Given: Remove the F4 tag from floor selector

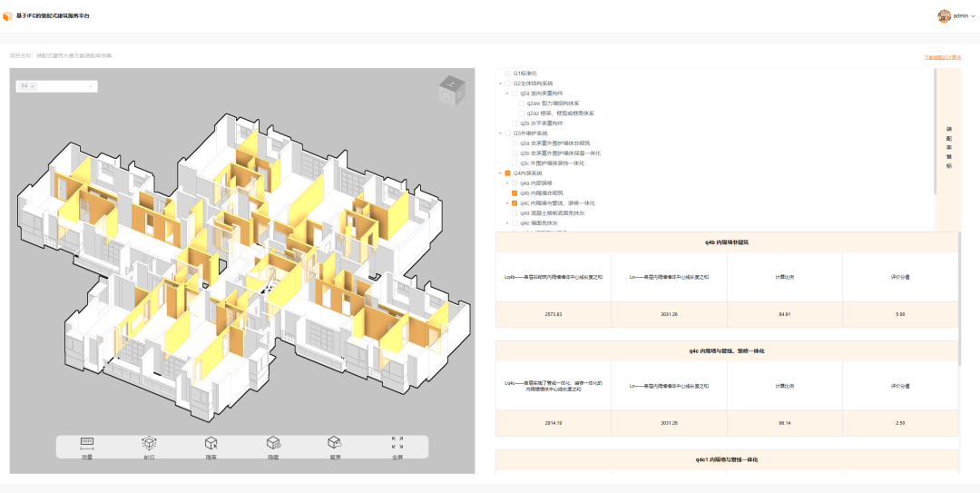Looking at the screenshot, I should [33, 86].
